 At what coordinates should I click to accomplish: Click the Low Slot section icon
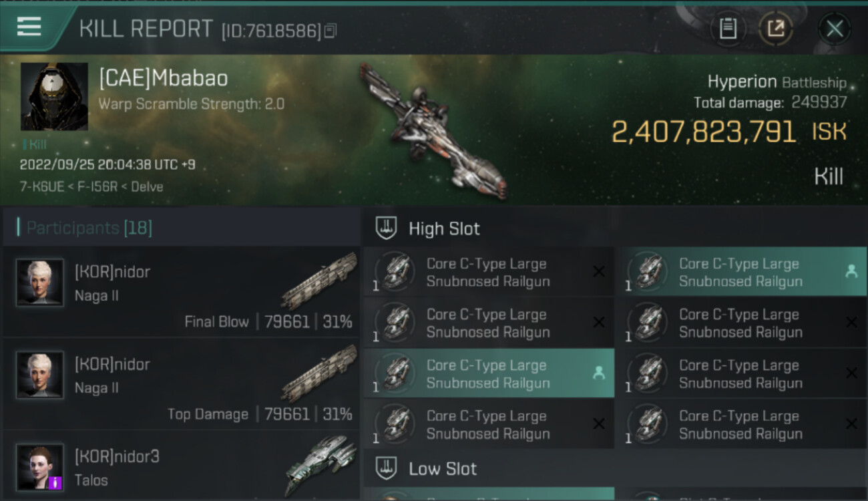387,468
